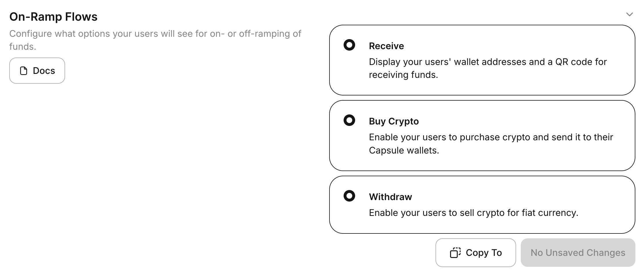The height and width of the screenshot is (276, 644).
Task: Click the Withdraw label text
Action: click(x=390, y=197)
